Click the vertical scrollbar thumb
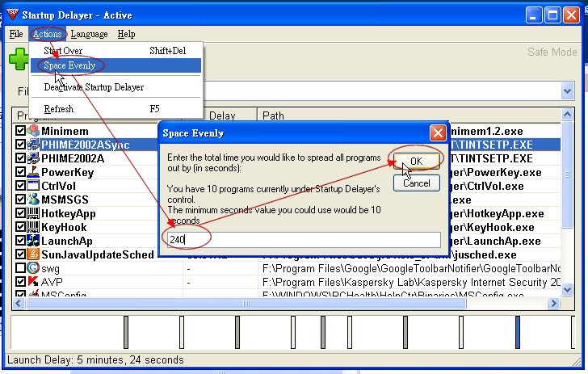Screen dimensions: 588x374 (x=567, y=174)
